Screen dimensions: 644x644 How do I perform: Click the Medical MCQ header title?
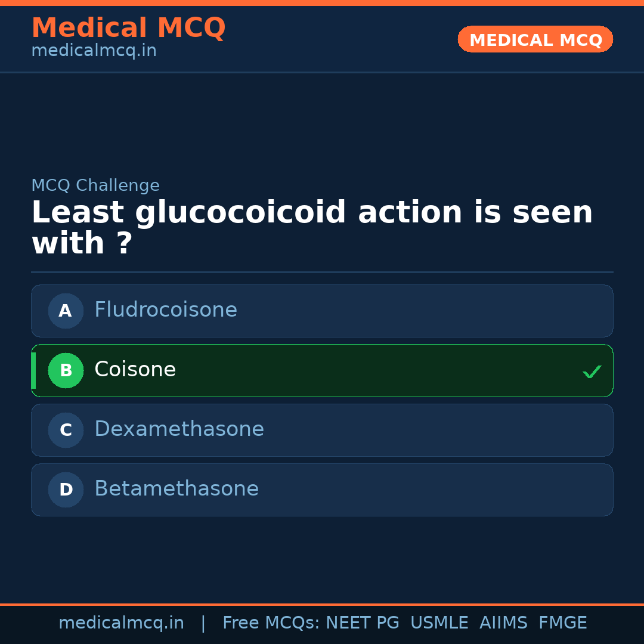pyautogui.click(x=128, y=28)
